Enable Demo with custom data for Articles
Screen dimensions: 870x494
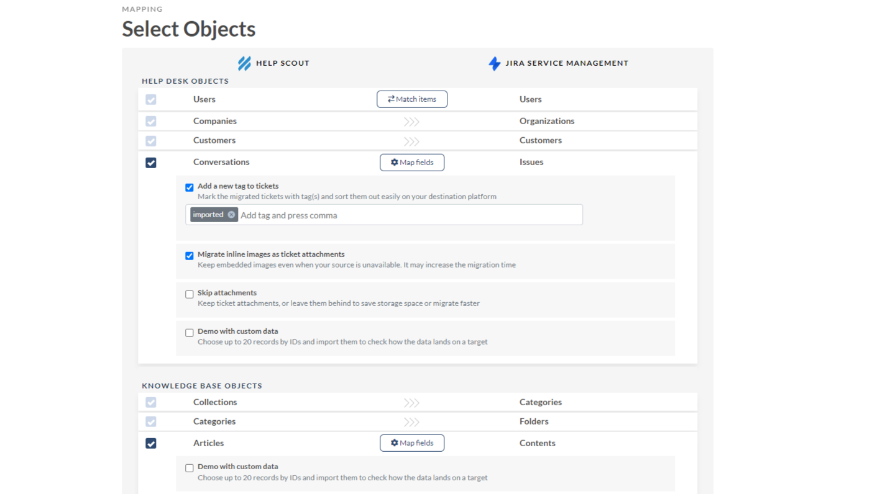[189, 467]
